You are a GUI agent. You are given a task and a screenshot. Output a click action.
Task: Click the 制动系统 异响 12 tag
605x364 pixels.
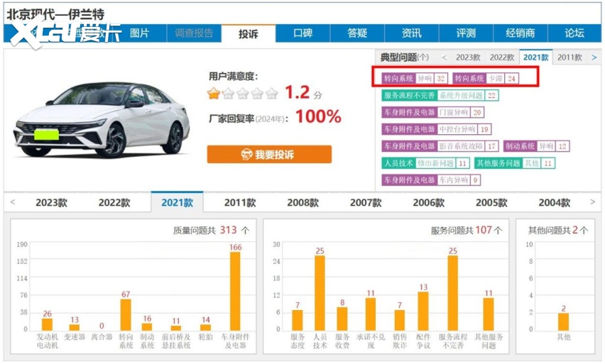tap(537, 146)
